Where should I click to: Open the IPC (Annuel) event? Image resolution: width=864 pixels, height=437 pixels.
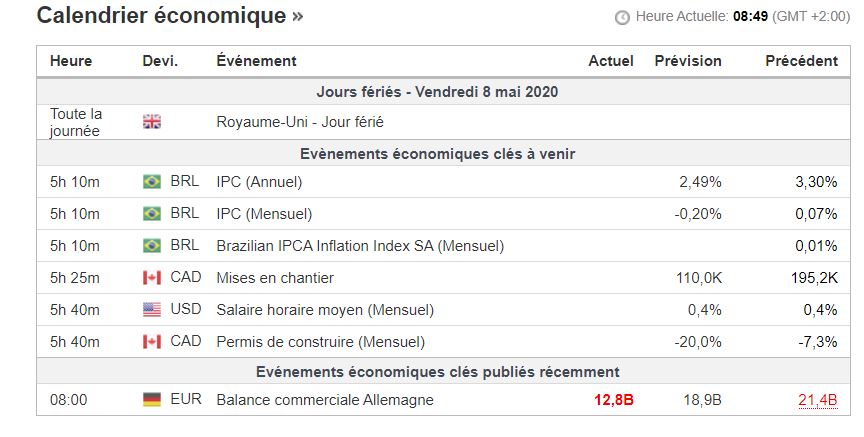(259, 182)
